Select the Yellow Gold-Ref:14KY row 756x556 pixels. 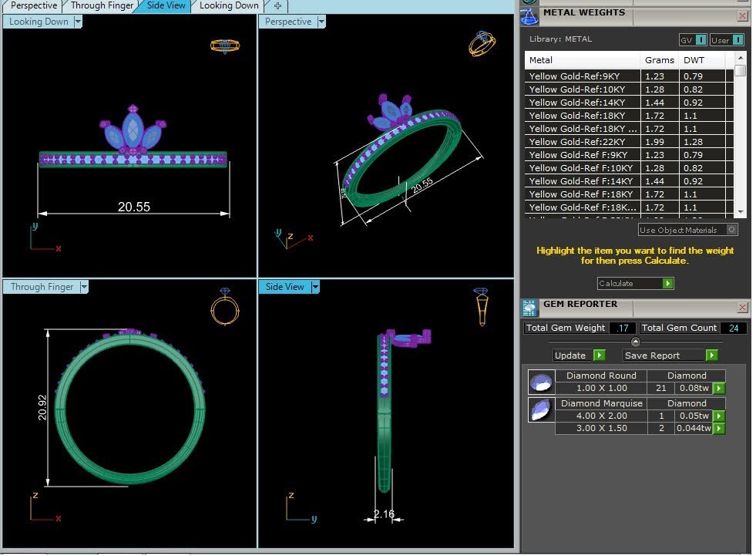(x=629, y=103)
